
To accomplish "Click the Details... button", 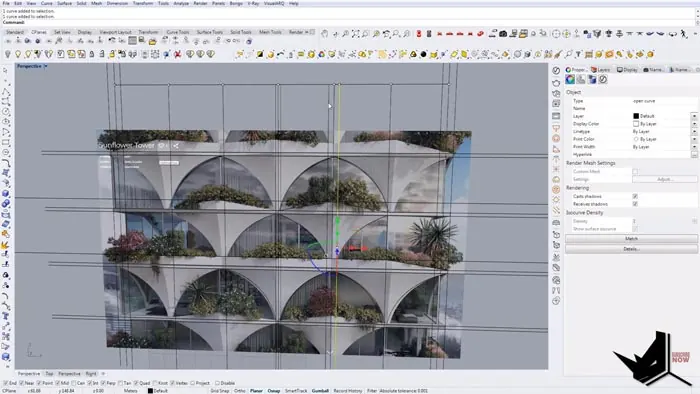I will tap(631, 249).
